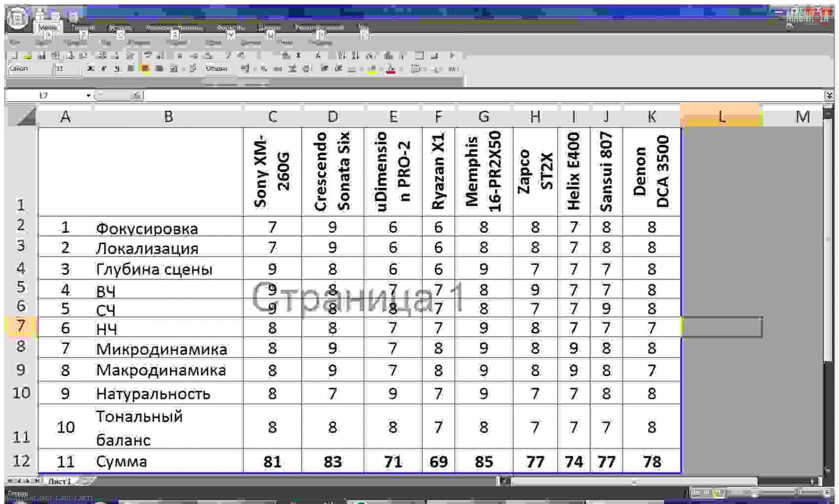Viewport: 839px width, 504px height.
Task: Click the Локализация cell
Action: point(168,248)
